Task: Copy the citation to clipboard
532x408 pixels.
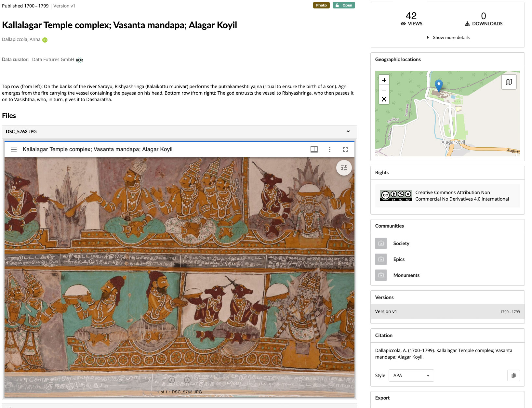Action: point(513,375)
